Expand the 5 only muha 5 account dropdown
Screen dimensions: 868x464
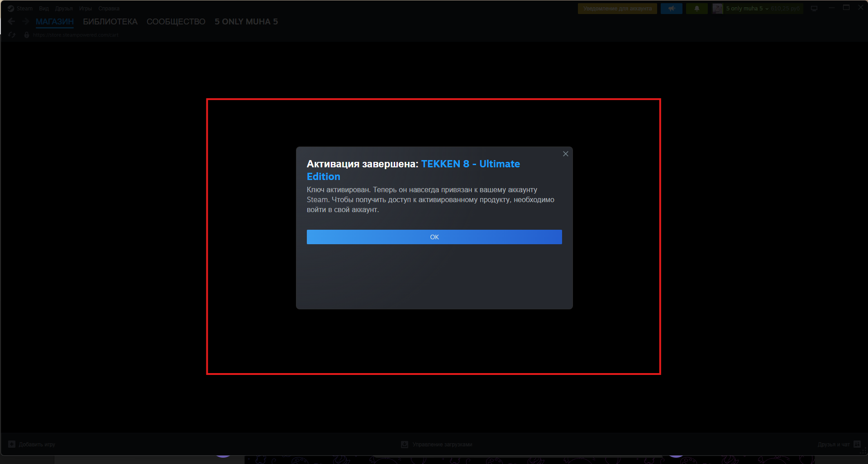747,9
